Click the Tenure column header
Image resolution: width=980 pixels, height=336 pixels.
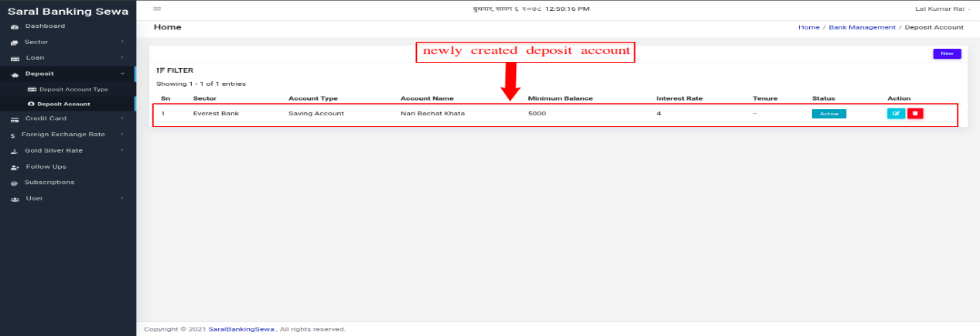(765, 98)
